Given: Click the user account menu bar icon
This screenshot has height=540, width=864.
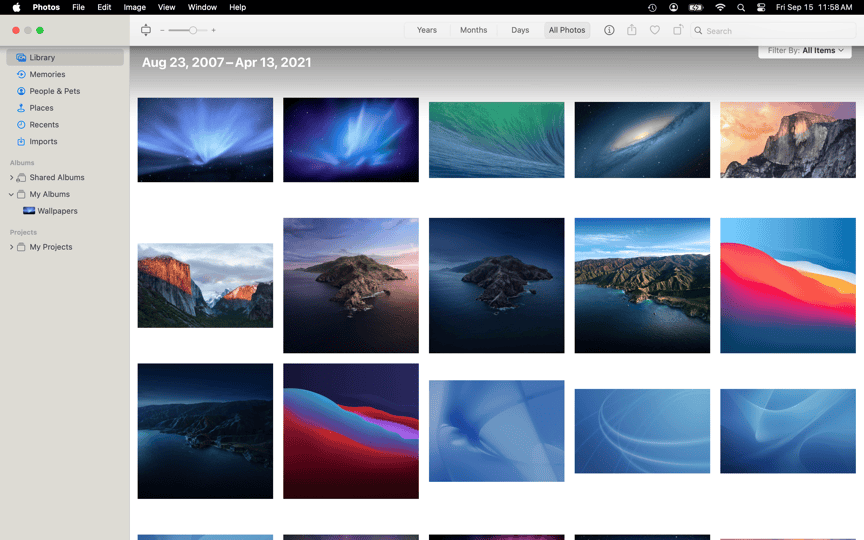Looking at the screenshot, I should point(673,7).
